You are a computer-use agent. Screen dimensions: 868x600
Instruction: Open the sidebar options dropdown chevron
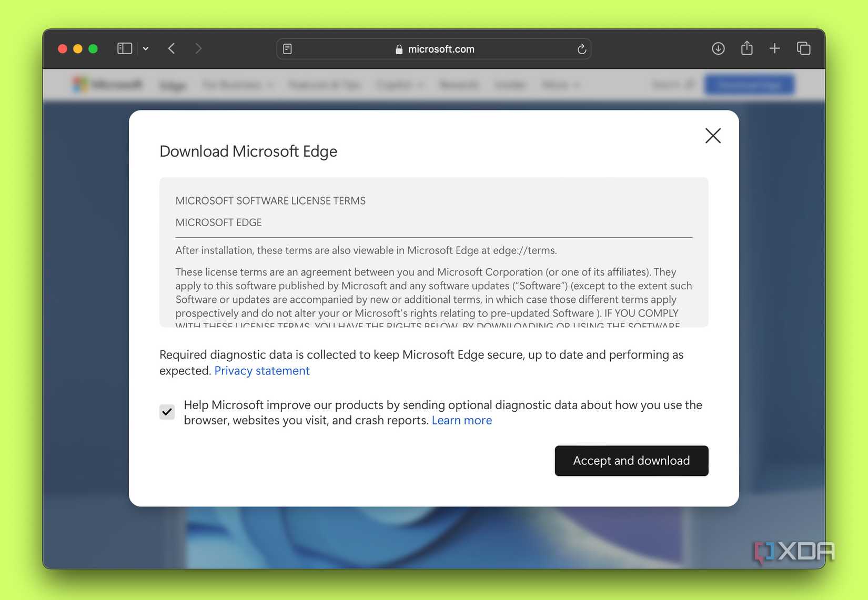coord(146,49)
